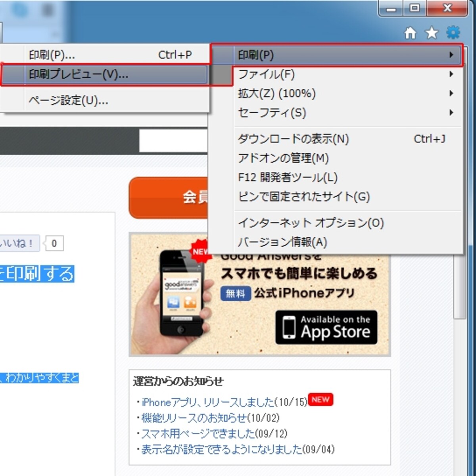Open the Available on the App Store badge
Viewport: 476px width, 476px height.
326,327
